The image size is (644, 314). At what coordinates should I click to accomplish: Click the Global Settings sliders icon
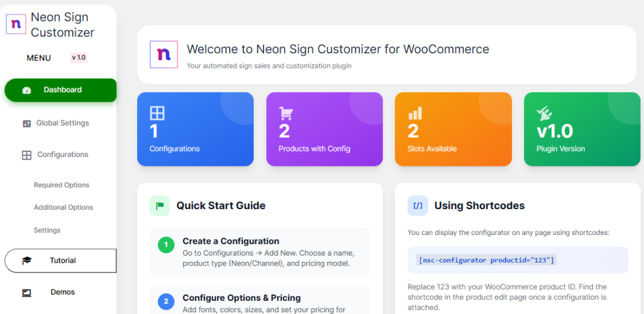tap(26, 124)
